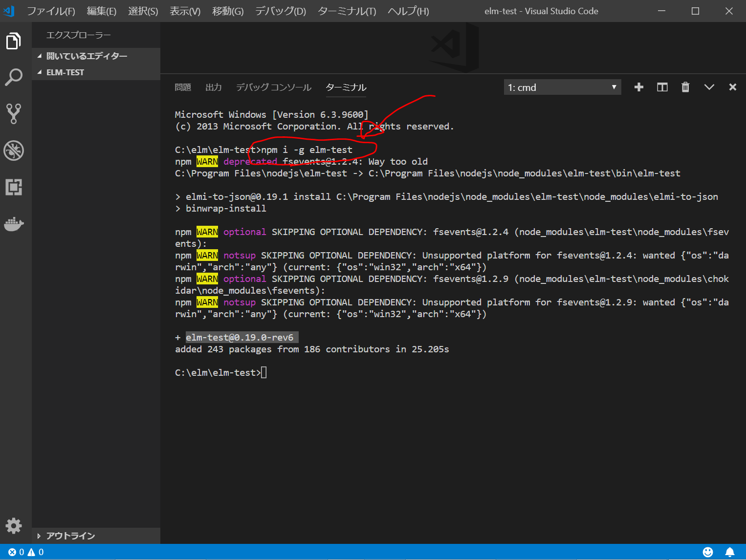This screenshot has width=746, height=560.
Task: Click the terminal prompt cursor at C:\elm\elm-test>
Action: point(263,373)
